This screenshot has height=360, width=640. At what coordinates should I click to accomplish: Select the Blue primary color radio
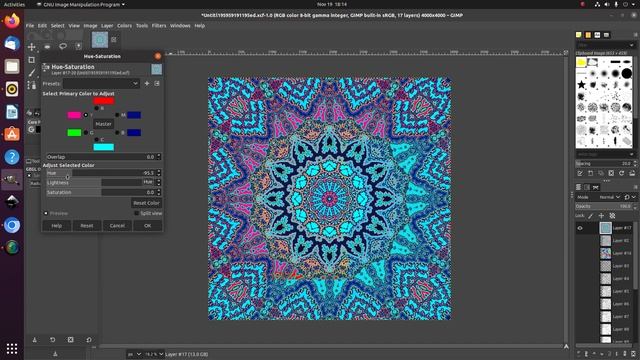point(117,133)
